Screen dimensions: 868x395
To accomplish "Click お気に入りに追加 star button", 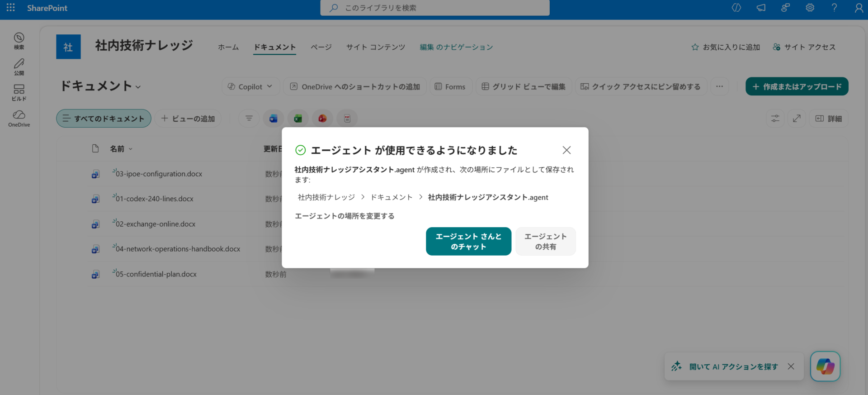I will click(726, 47).
